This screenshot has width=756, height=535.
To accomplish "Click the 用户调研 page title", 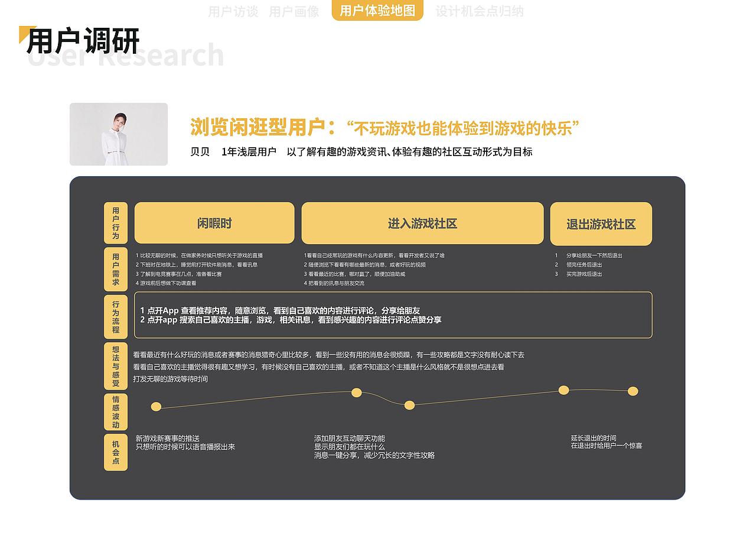I will (83, 41).
